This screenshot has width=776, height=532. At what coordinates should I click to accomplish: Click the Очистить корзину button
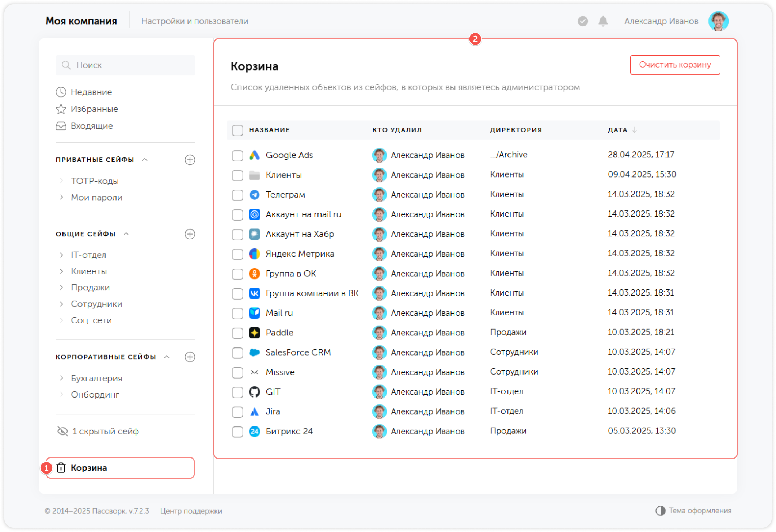(674, 65)
